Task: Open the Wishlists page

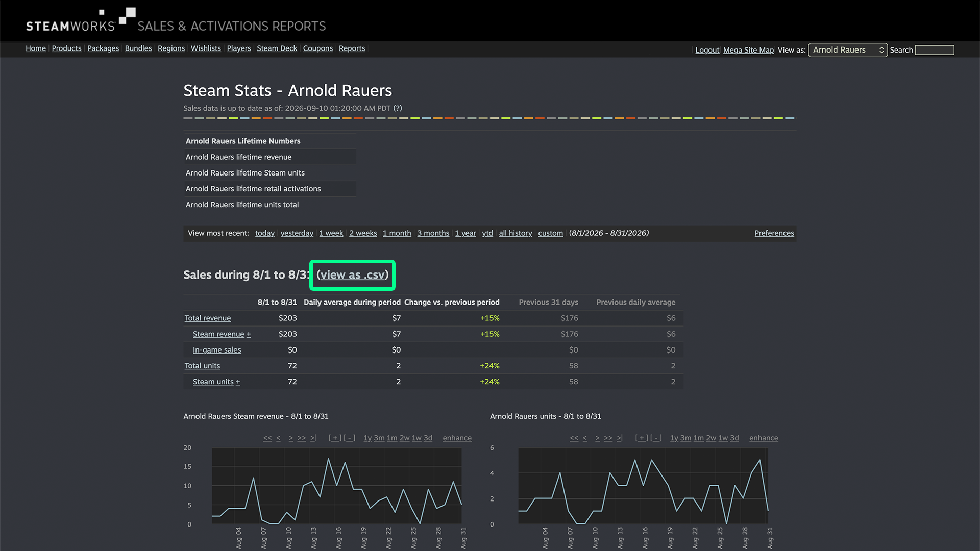Action: tap(206, 48)
